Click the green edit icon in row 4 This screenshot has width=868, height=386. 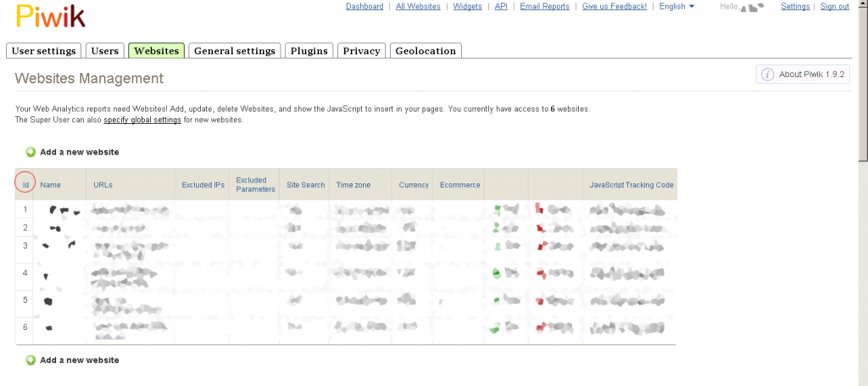498,272
